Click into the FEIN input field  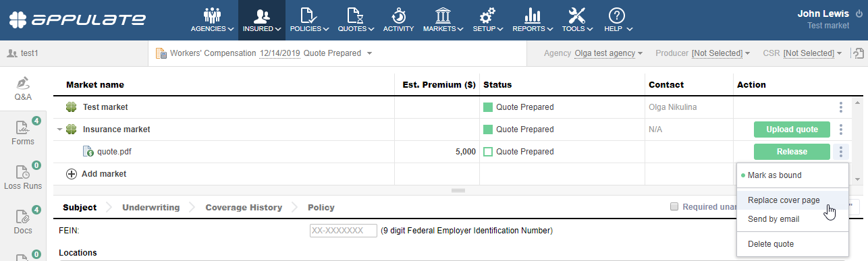pyautogui.click(x=344, y=231)
